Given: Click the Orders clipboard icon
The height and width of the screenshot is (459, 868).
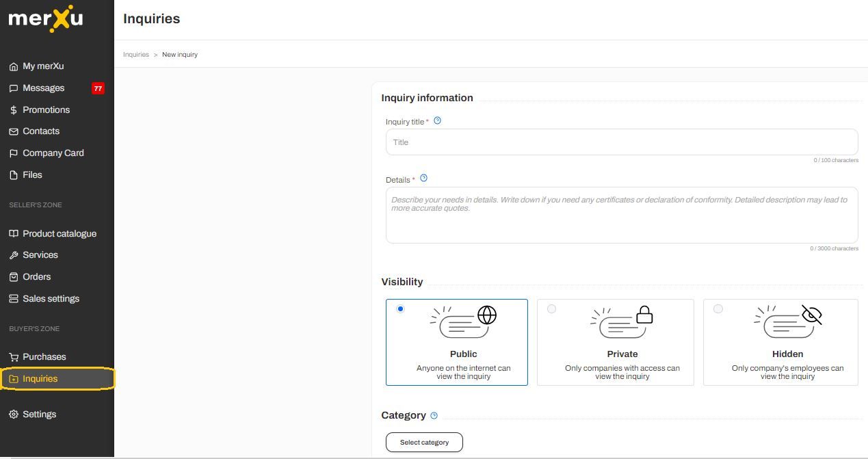Looking at the screenshot, I should tap(14, 277).
